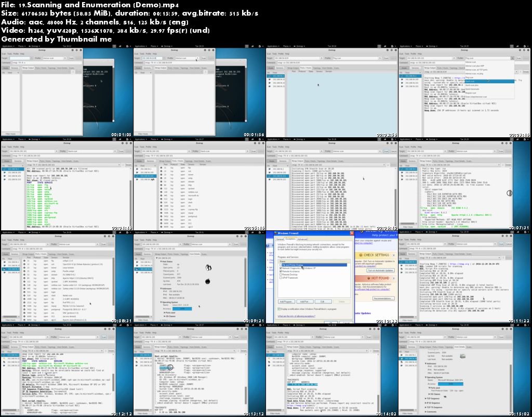The height and width of the screenshot is (417, 532).
Task: Click the host OS icon in 00:15:02 frame
Action: (462, 356)
